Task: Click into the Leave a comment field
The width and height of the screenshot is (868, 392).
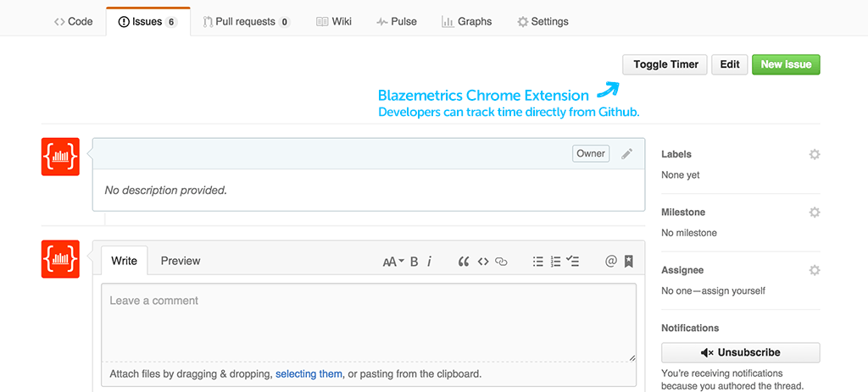Action: [369, 322]
